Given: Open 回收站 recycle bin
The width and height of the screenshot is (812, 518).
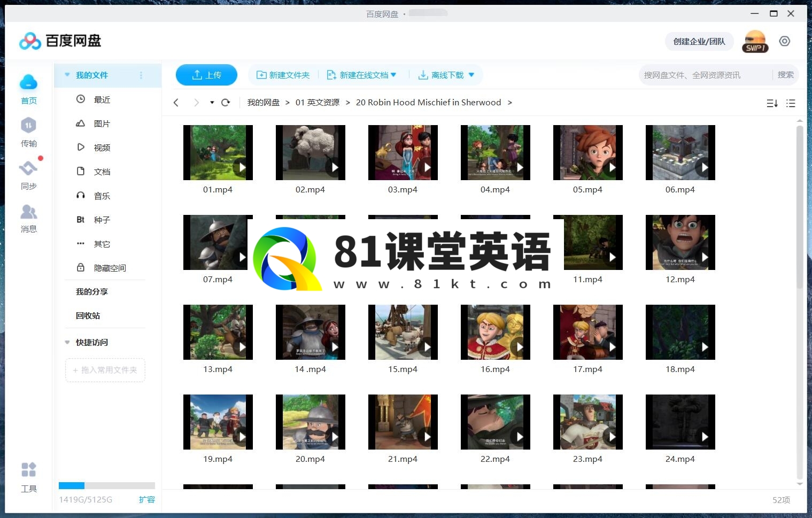Looking at the screenshot, I should pos(88,315).
